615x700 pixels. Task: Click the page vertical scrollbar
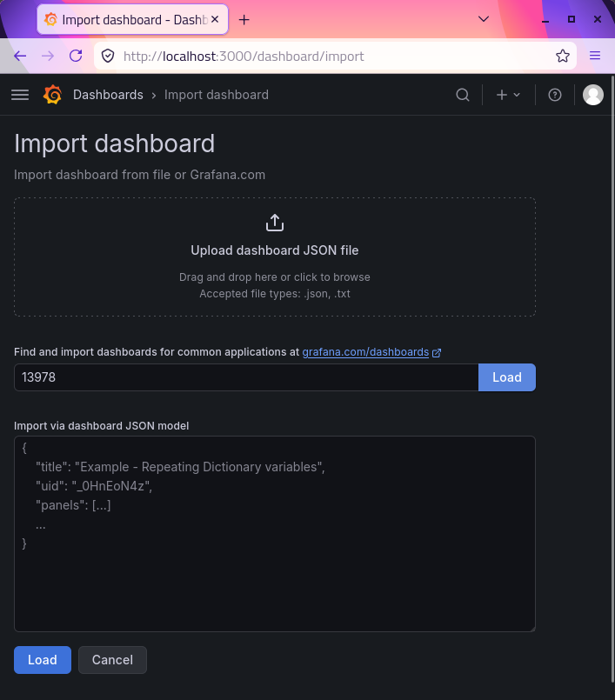[x=612, y=379]
